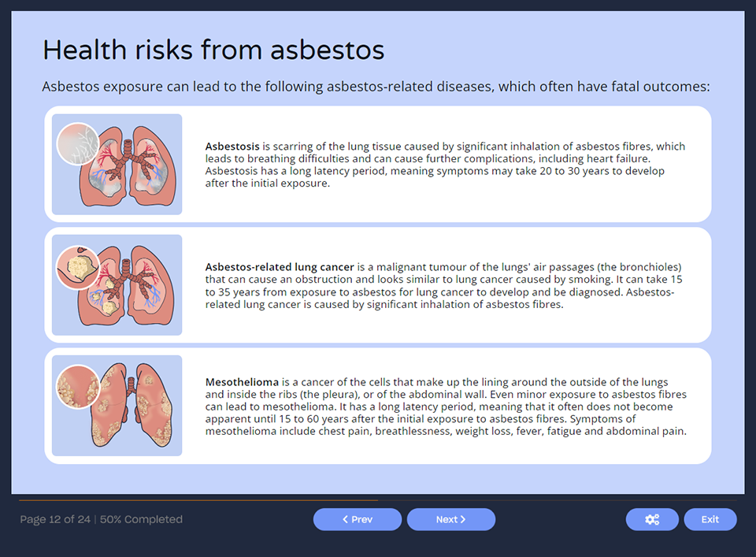Viewport: 756px width, 557px height.
Task: Exit the course via the Exit button
Action: (710, 519)
